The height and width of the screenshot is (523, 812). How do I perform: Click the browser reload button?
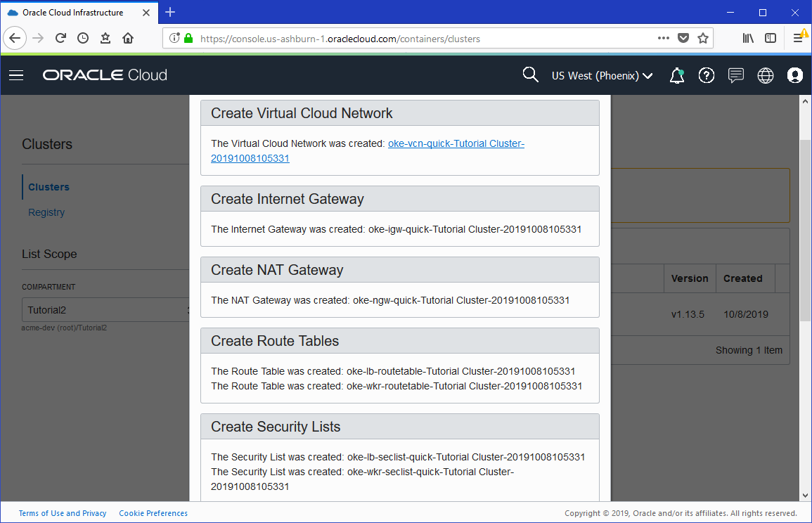click(x=60, y=39)
